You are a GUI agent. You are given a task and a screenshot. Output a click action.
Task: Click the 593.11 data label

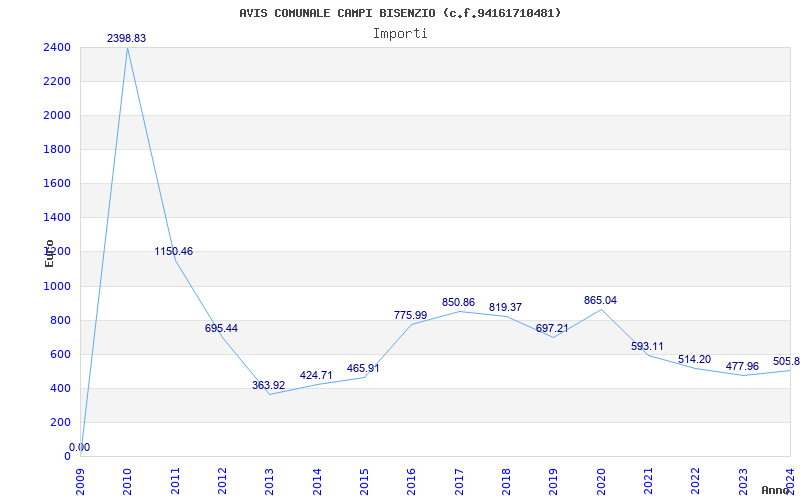[647, 346]
